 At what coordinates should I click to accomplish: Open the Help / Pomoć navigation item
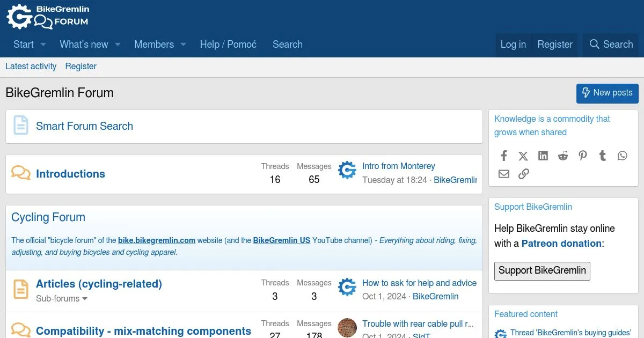tap(228, 45)
